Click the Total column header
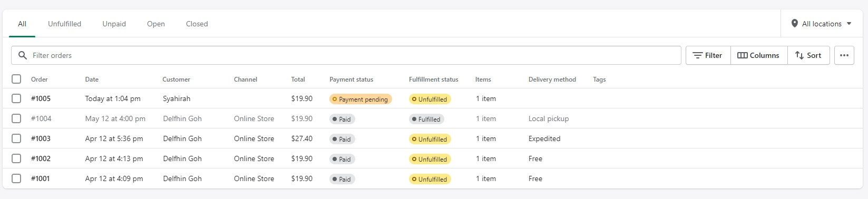868x199 pixels. (x=298, y=79)
